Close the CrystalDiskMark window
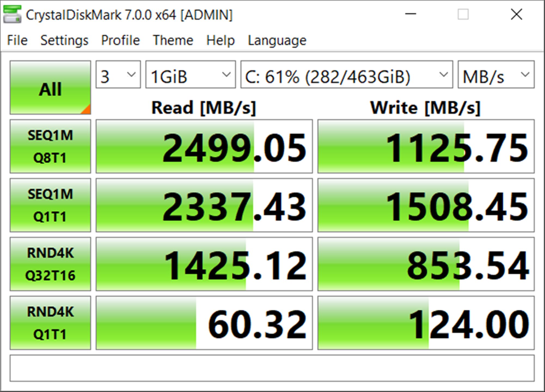 coord(516,14)
